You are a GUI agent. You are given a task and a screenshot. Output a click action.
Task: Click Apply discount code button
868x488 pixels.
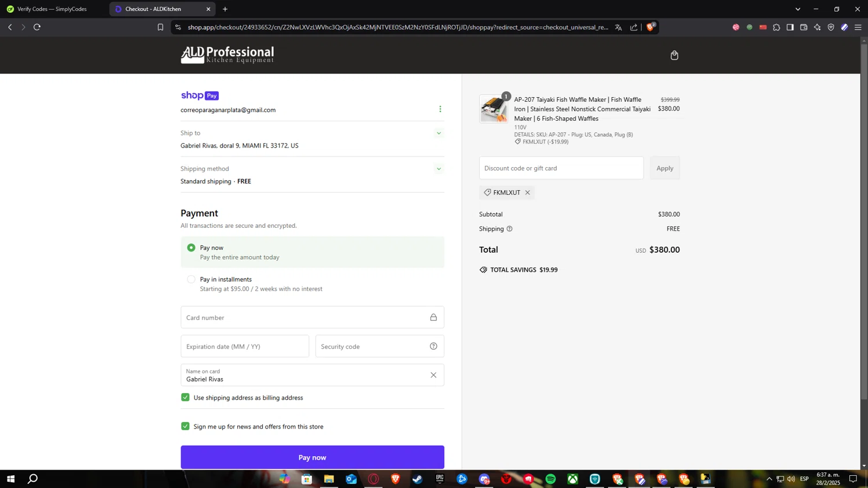pos(665,168)
